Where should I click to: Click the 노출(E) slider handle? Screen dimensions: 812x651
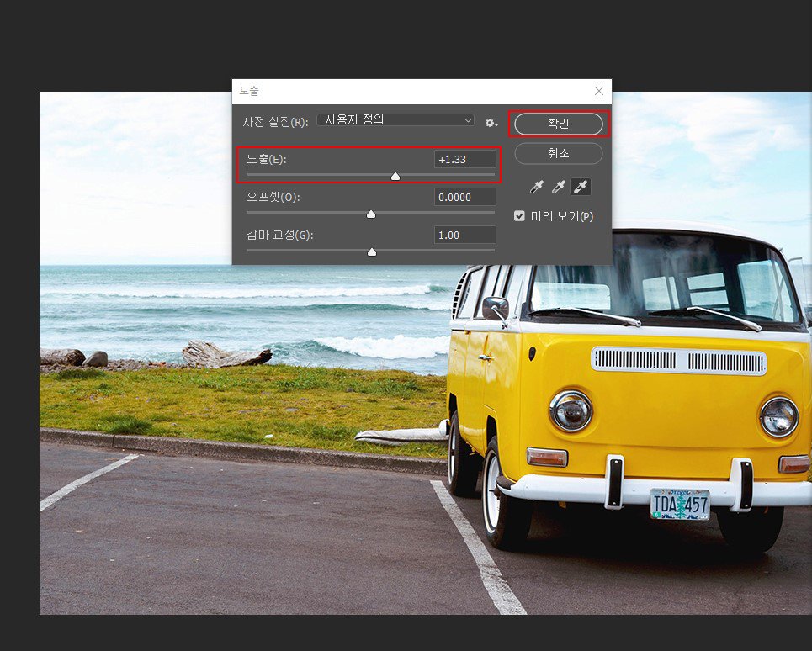395,177
